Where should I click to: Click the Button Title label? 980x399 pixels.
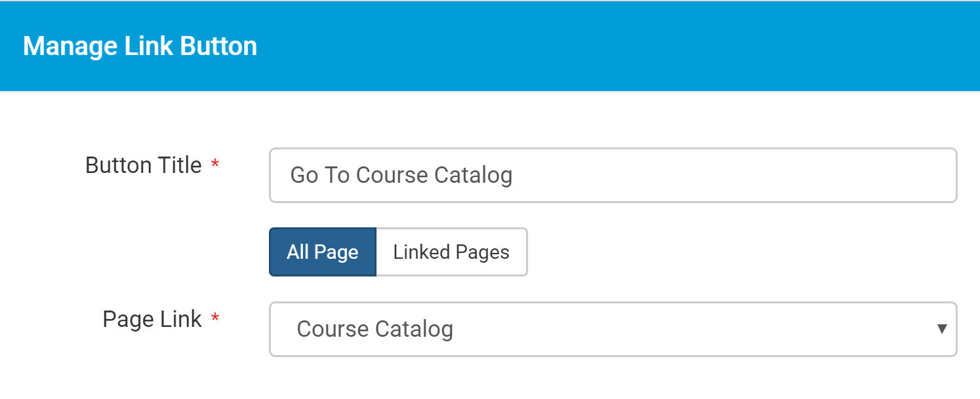pos(144,165)
